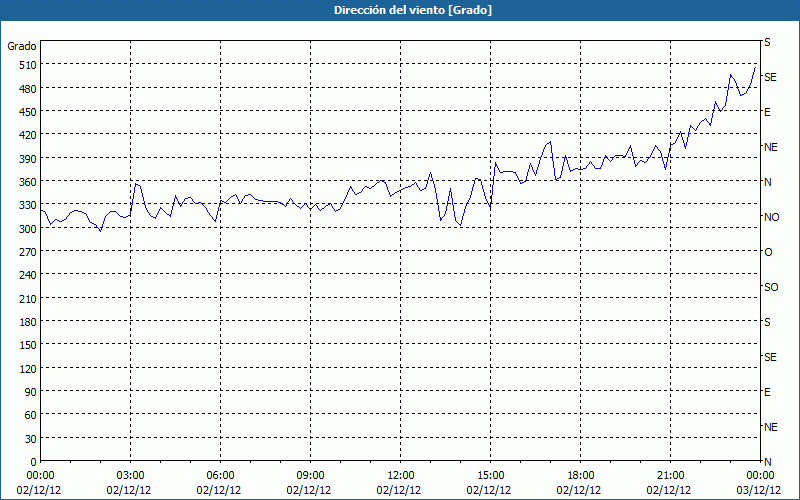Click the 'Grado' y-axis unit label
Screen dimensions: 800x500
coord(22,46)
